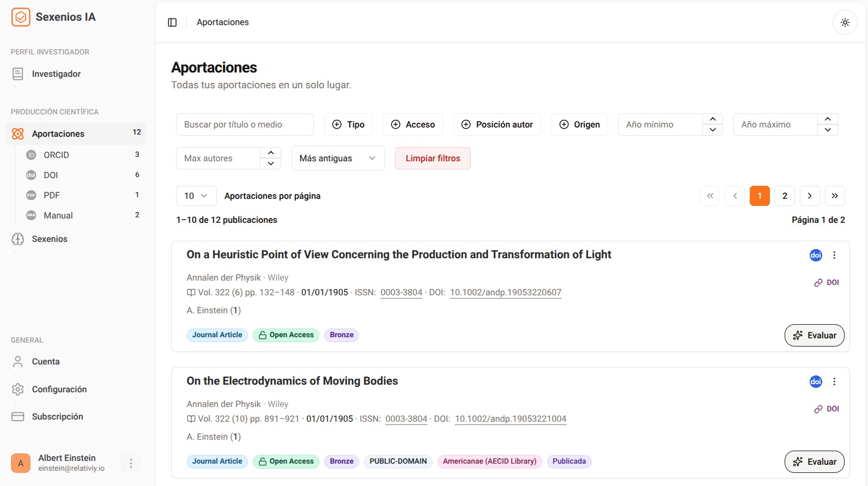Focus the Buscar por título o medio field
Image resolution: width=868 pixels, height=486 pixels.
coord(244,125)
